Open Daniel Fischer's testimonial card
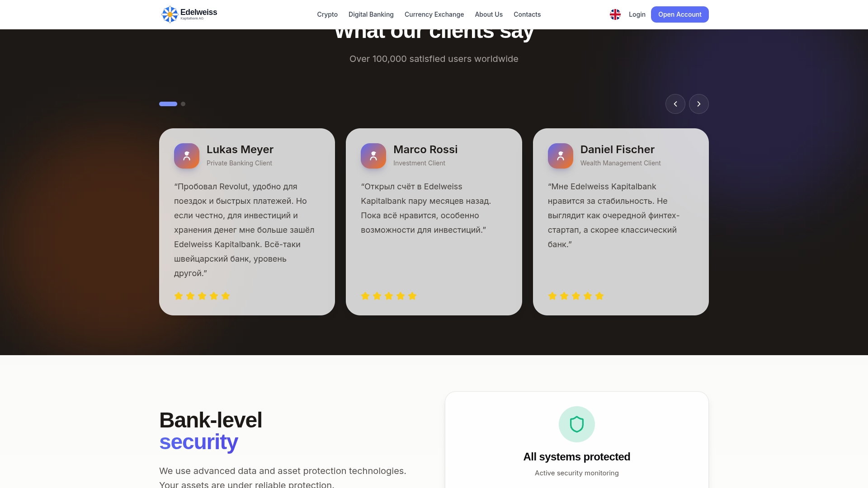The image size is (868, 488). click(x=621, y=222)
